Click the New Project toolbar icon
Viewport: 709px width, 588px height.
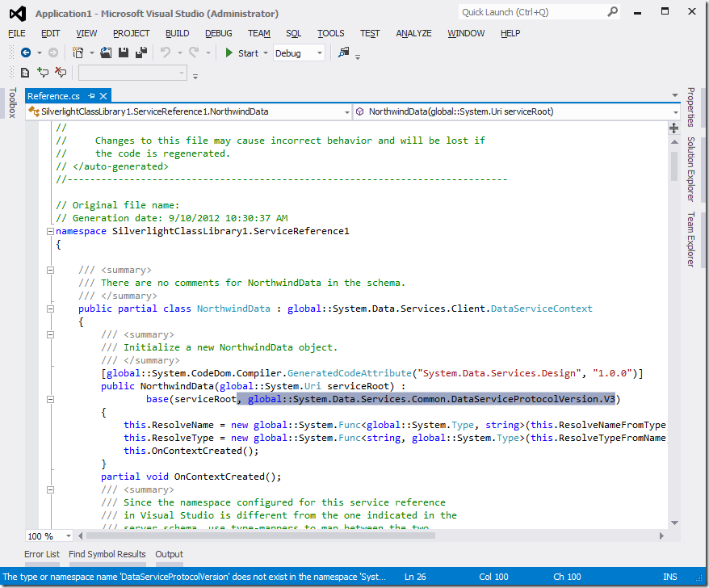(78, 53)
